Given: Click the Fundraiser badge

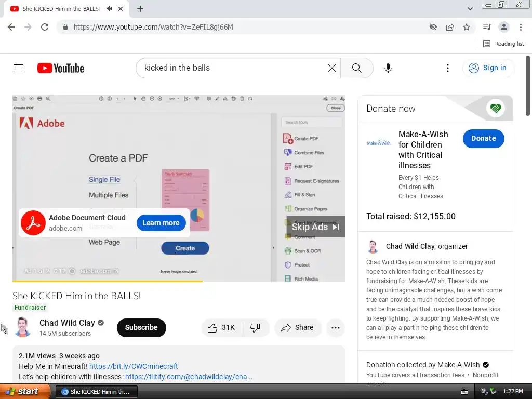Looking at the screenshot, I should click(x=30, y=307).
